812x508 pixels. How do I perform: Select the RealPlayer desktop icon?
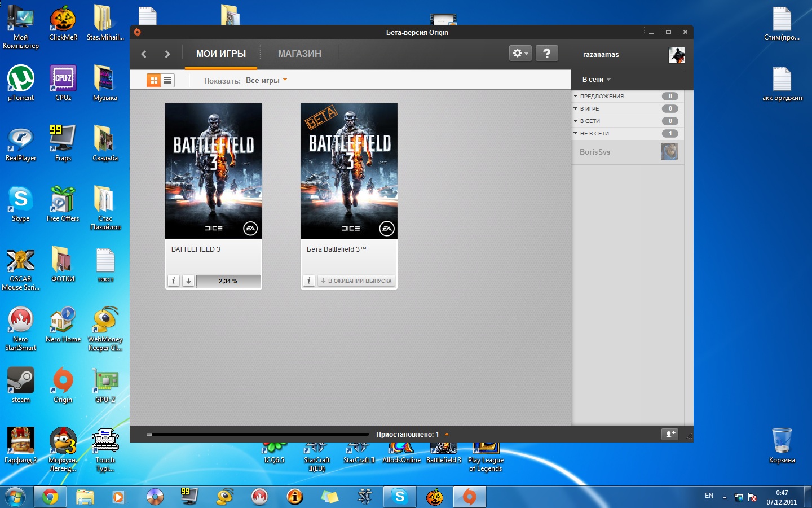pyautogui.click(x=21, y=143)
